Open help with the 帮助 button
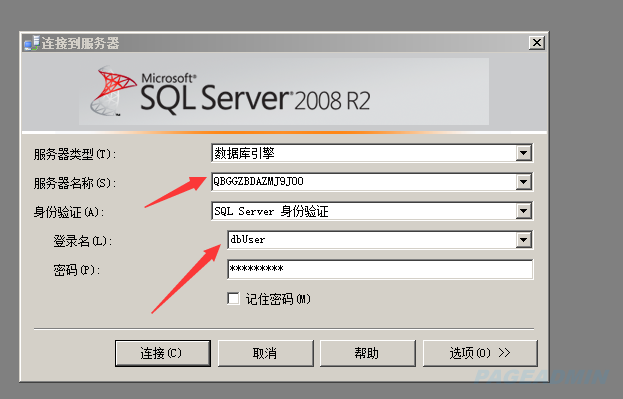 tap(368, 353)
